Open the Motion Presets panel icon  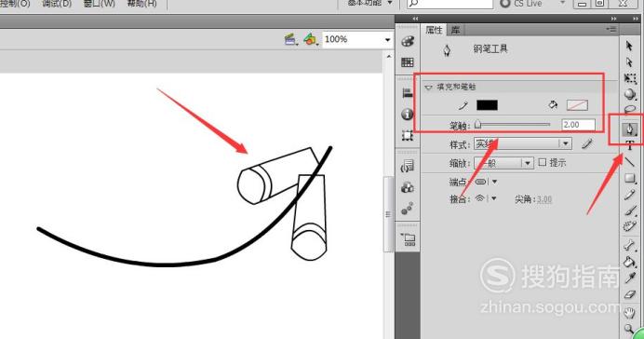(x=408, y=209)
